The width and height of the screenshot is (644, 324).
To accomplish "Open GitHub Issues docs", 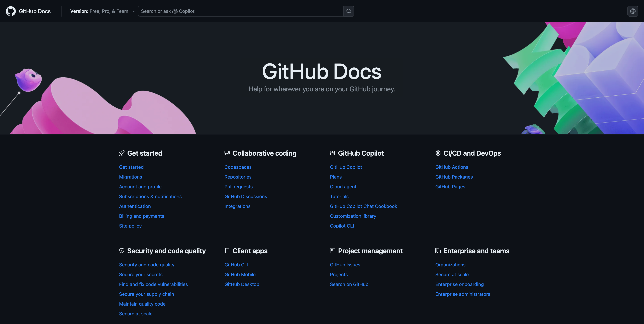I will coord(345,265).
